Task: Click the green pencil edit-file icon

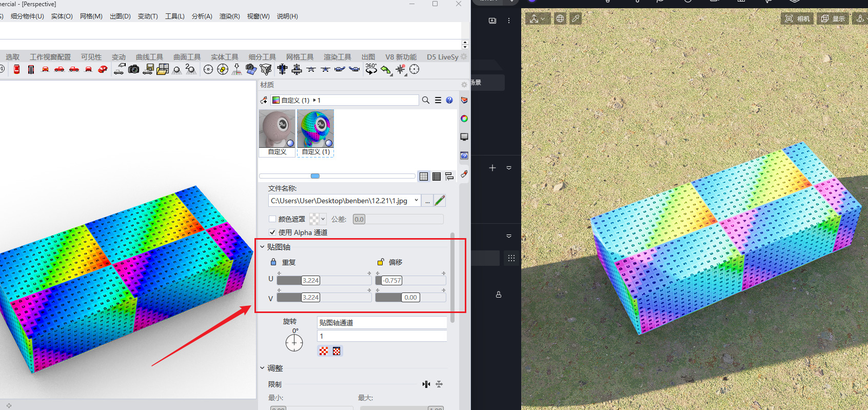Action: point(440,201)
